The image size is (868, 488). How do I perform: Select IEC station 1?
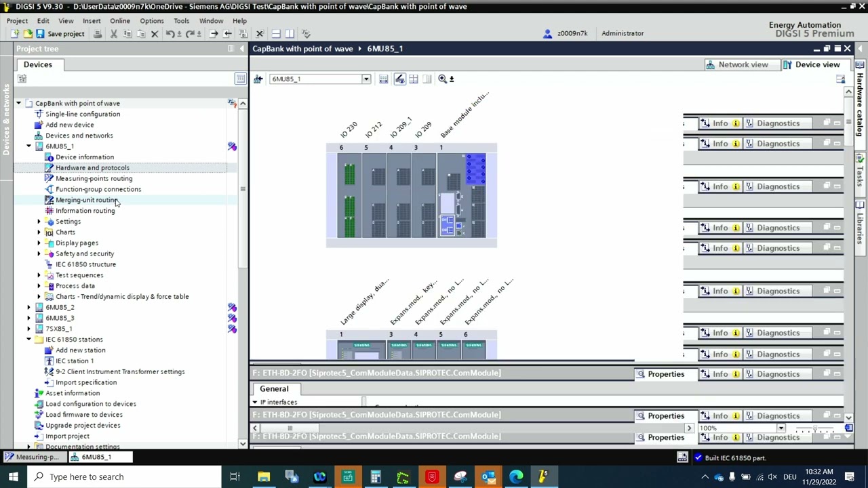[x=75, y=361]
